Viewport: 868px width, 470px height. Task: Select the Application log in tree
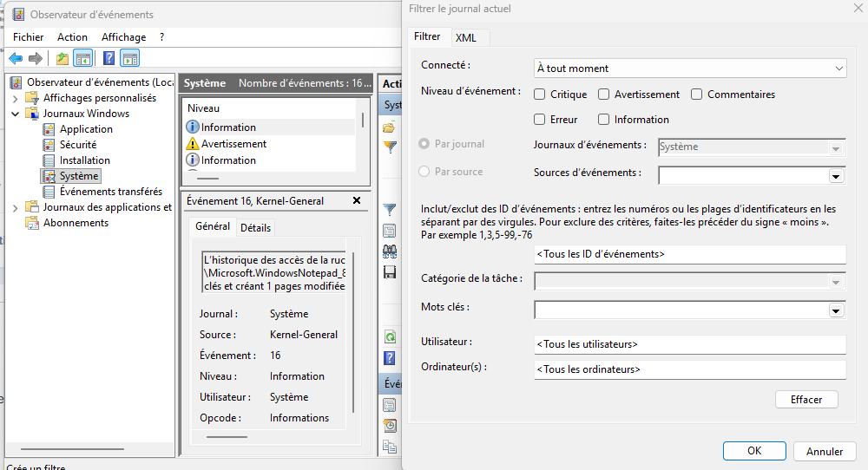click(85, 129)
